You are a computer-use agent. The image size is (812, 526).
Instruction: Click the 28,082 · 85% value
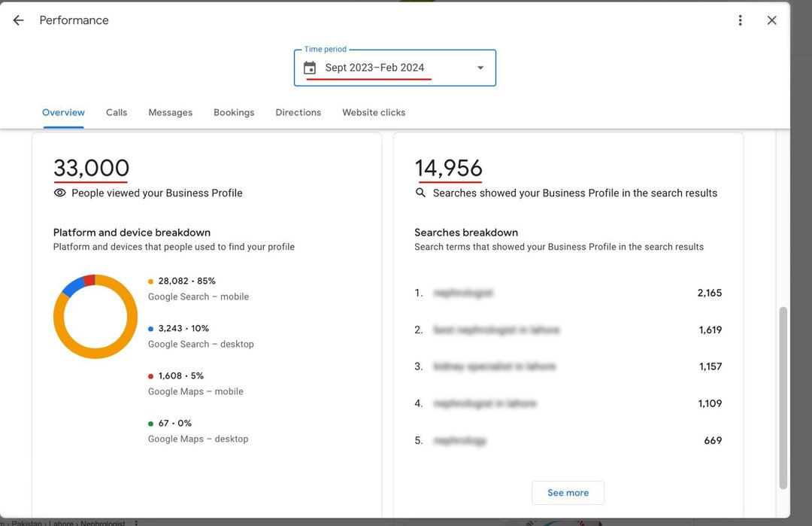click(187, 281)
